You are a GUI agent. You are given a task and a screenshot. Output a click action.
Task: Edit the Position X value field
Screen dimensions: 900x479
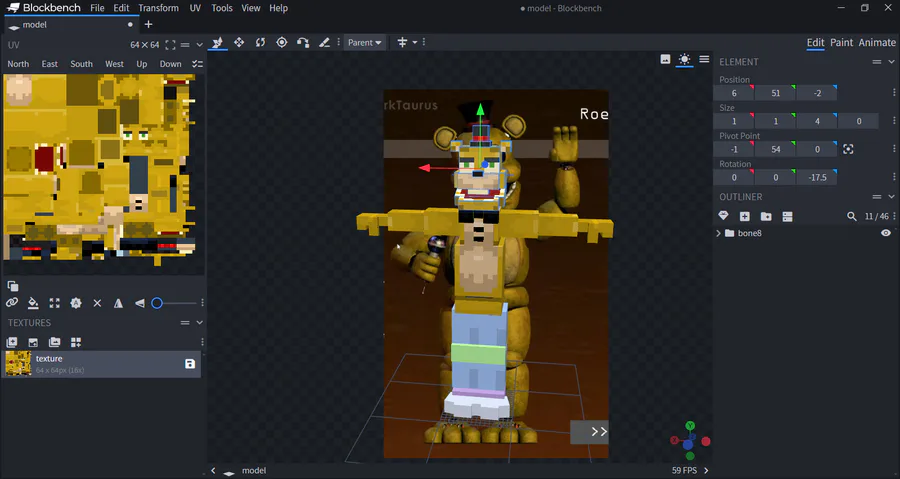[x=734, y=93]
